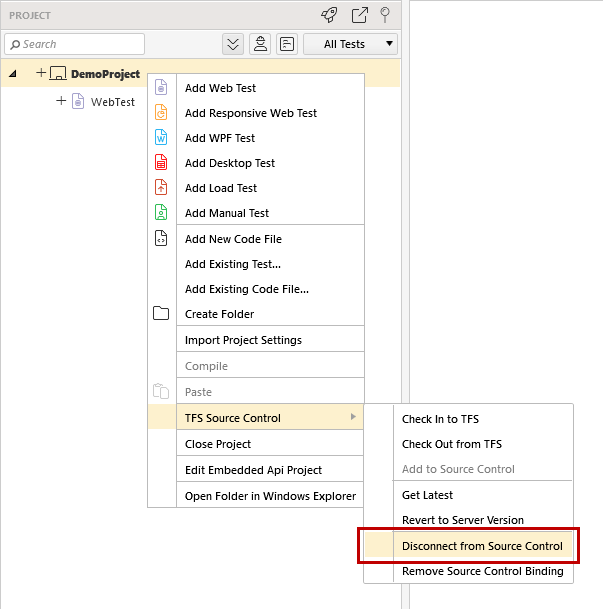Click the rocket icon in the Project header

[329, 15]
